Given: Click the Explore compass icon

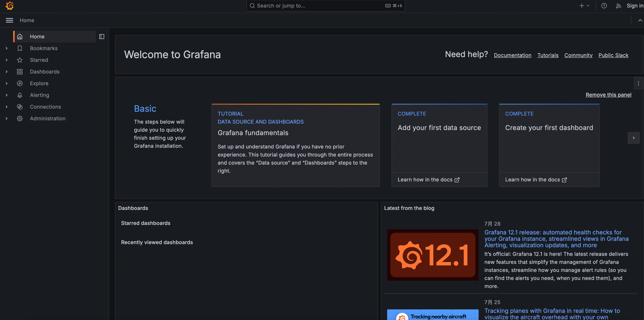Looking at the screenshot, I should pyautogui.click(x=20, y=83).
